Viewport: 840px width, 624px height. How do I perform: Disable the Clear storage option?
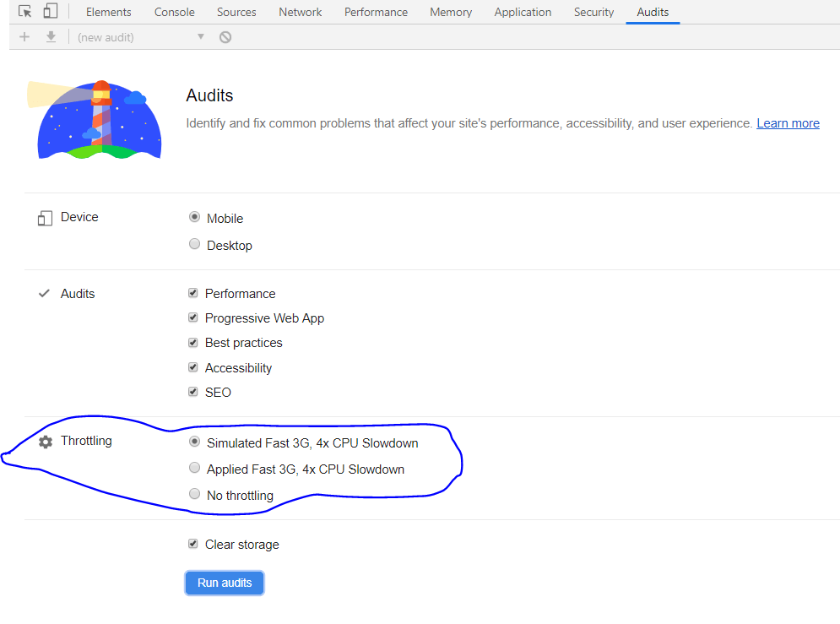(x=192, y=544)
